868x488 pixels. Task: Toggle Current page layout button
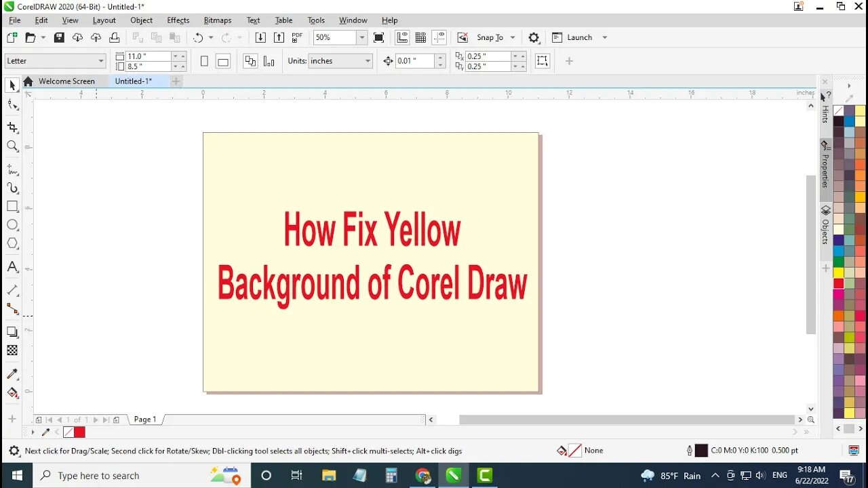click(269, 61)
